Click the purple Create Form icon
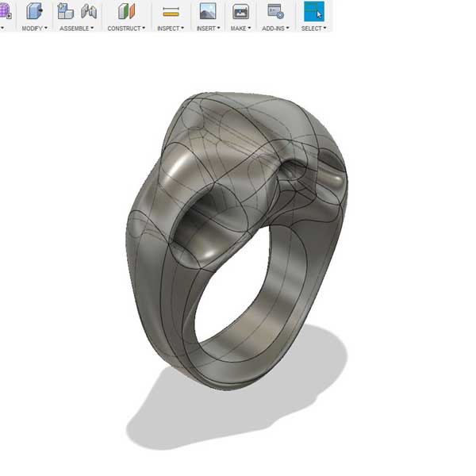The image size is (476, 476). coord(6,12)
